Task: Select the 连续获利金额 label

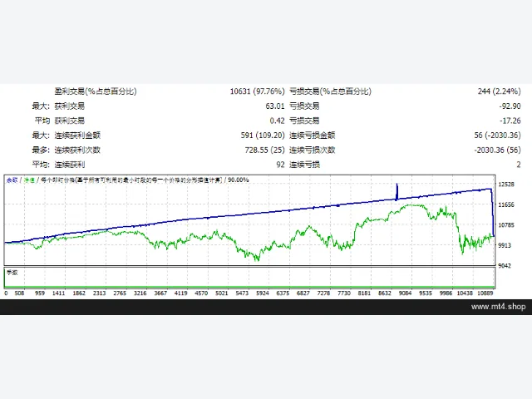Action: coord(77,135)
